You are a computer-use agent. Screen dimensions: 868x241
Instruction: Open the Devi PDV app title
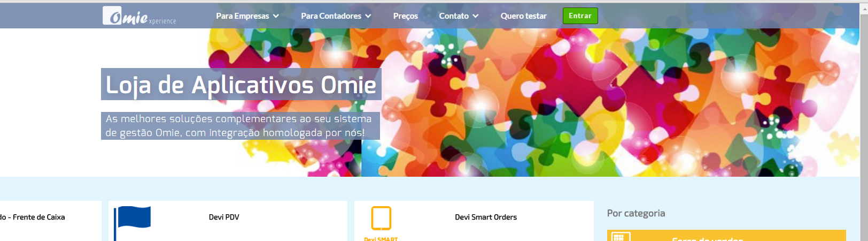224,217
